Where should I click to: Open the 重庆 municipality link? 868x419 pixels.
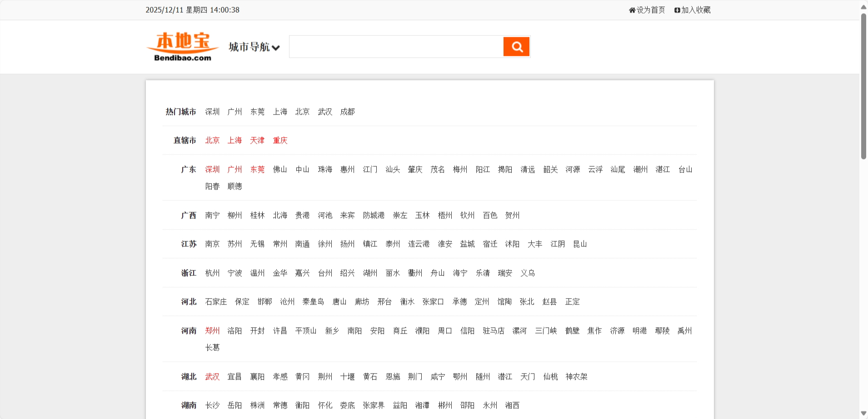pyautogui.click(x=280, y=140)
